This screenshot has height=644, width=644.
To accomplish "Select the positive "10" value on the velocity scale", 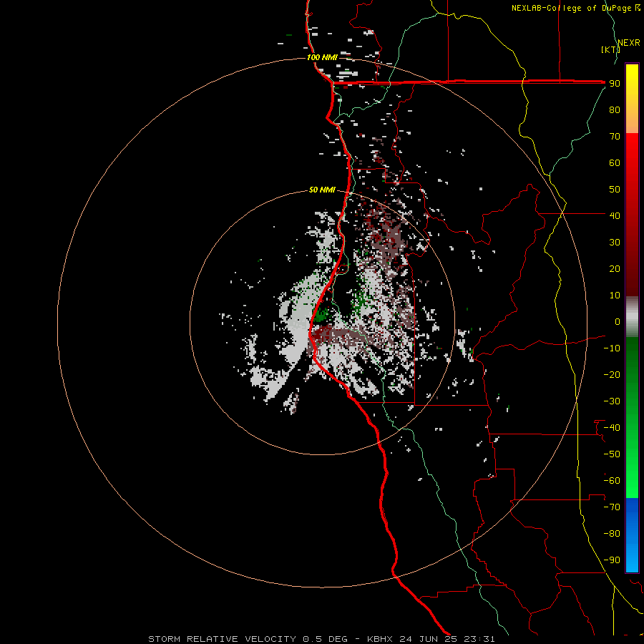I will point(615,296).
